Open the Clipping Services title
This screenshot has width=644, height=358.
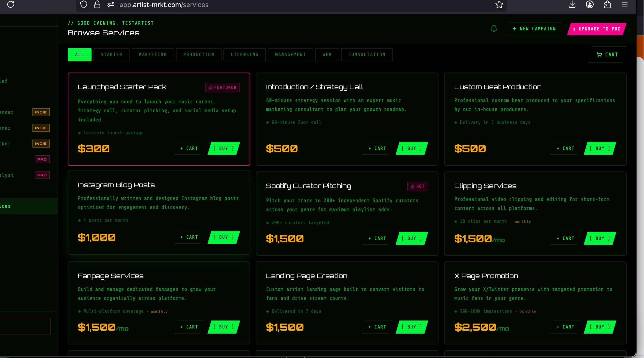tap(485, 186)
